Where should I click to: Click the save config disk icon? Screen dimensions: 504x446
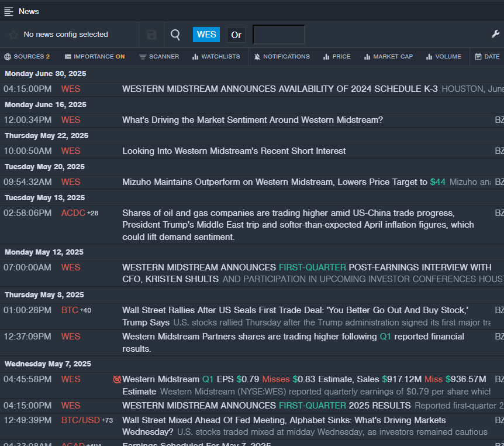(x=151, y=35)
